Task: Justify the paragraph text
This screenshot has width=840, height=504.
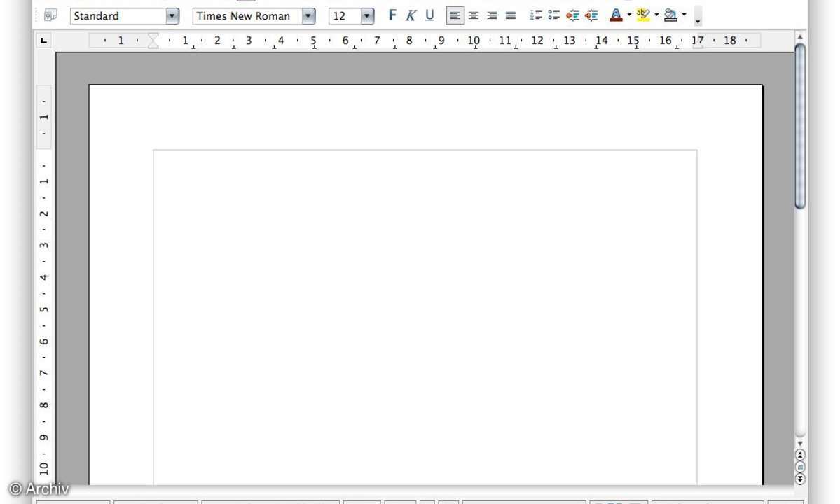Action: point(511,15)
